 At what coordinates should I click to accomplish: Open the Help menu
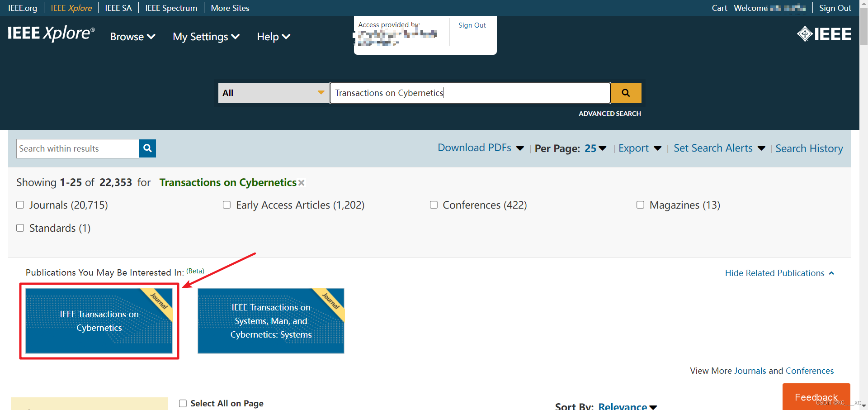pyautogui.click(x=274, y=37)
